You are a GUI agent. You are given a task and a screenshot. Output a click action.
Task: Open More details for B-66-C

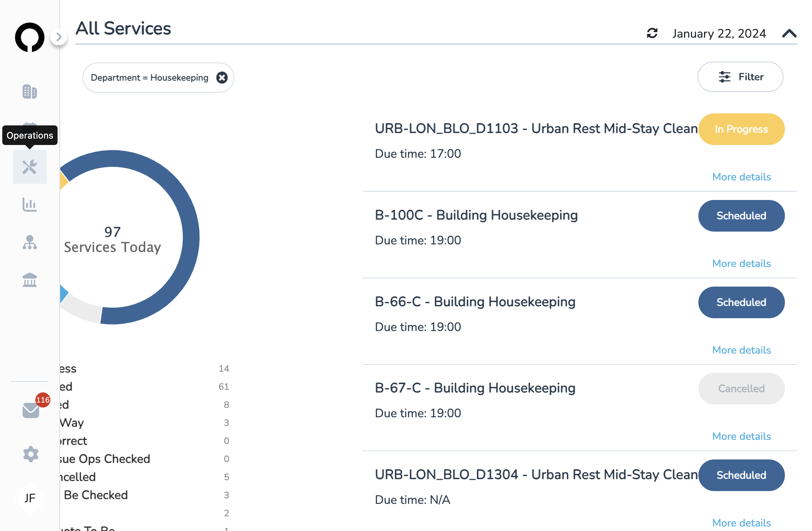pyautogui.click(x=741, y=350)
